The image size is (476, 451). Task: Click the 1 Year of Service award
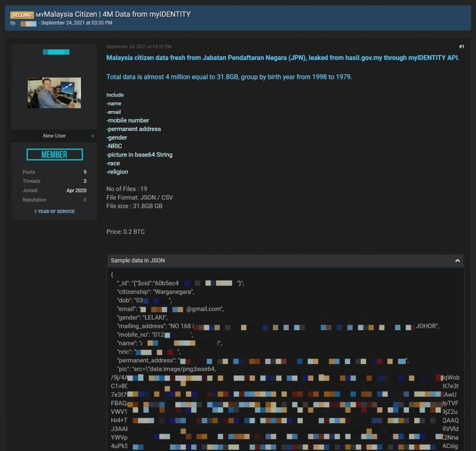(54, 212)
